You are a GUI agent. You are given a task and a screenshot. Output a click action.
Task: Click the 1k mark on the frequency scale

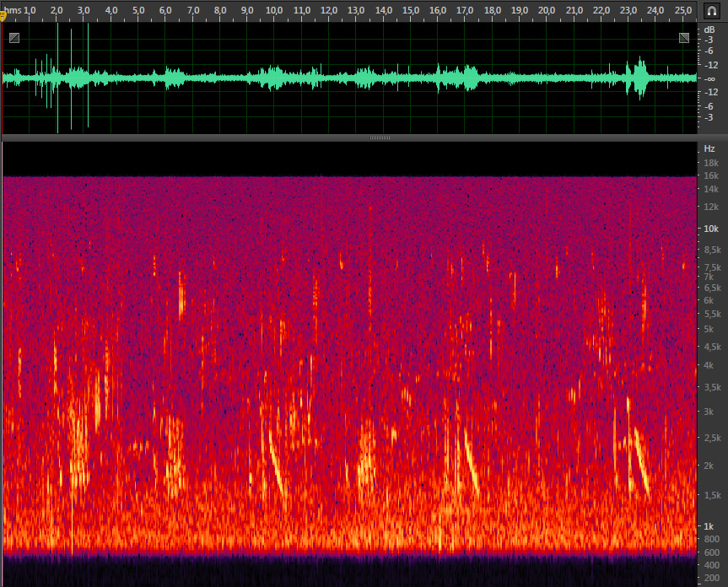(x=709, y=526)
